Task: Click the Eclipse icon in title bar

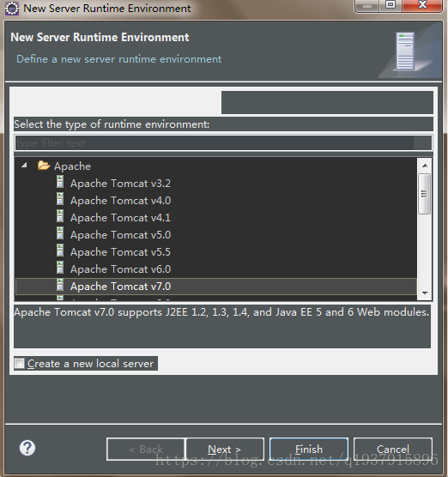Action: 12,9
